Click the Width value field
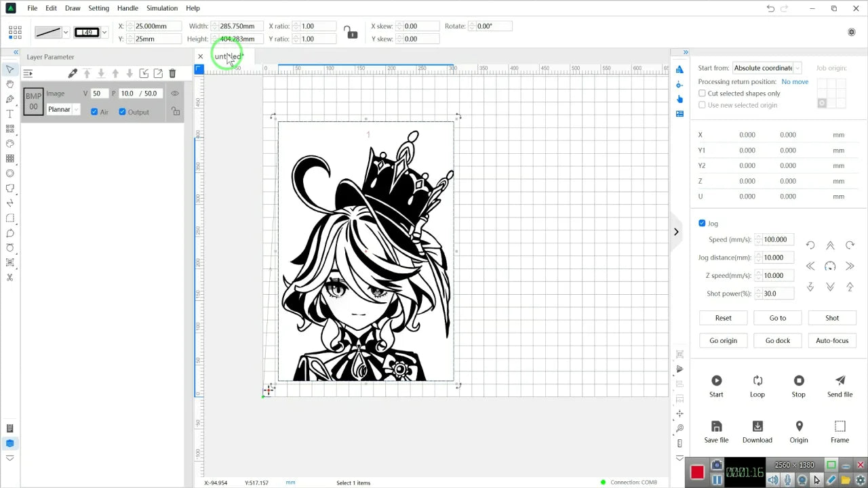The height and width of the screenshot is (488, 868). pyautogui.click(x=240, y=26)
